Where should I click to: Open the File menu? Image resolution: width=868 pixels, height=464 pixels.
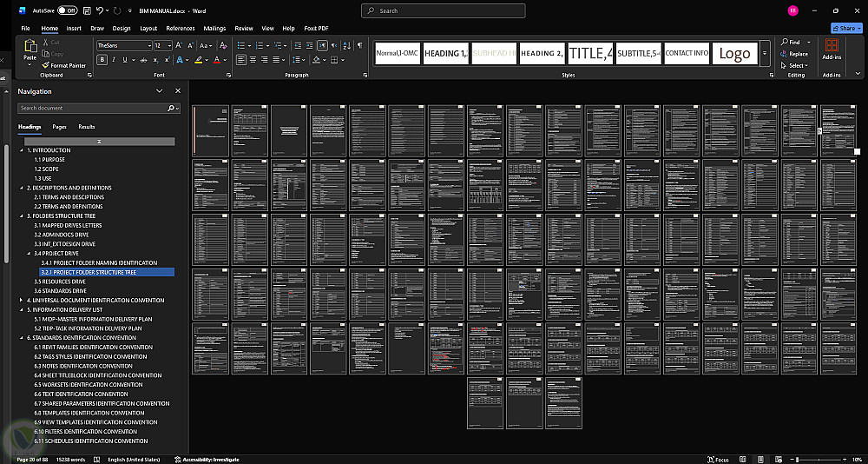[25, 29]
